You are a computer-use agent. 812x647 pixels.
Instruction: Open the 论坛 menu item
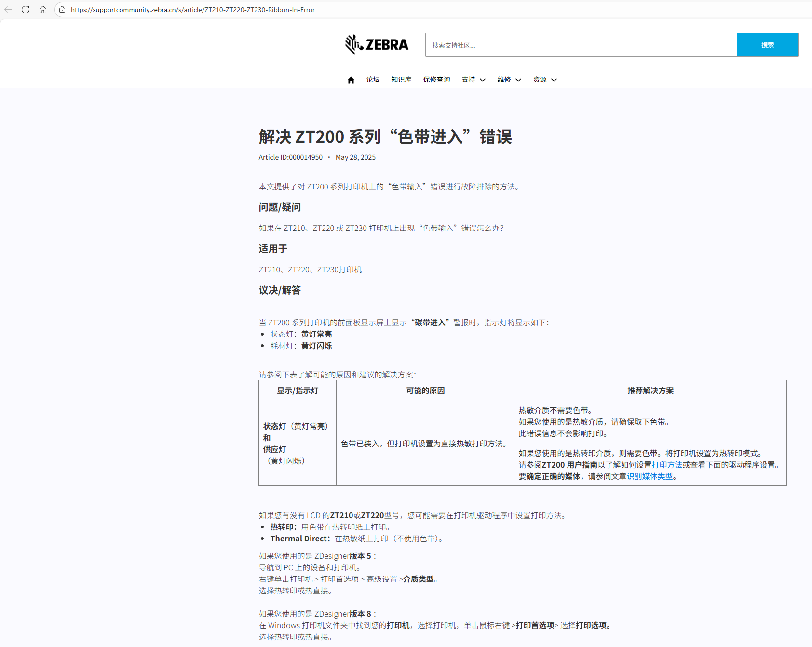tap(373, 80)
